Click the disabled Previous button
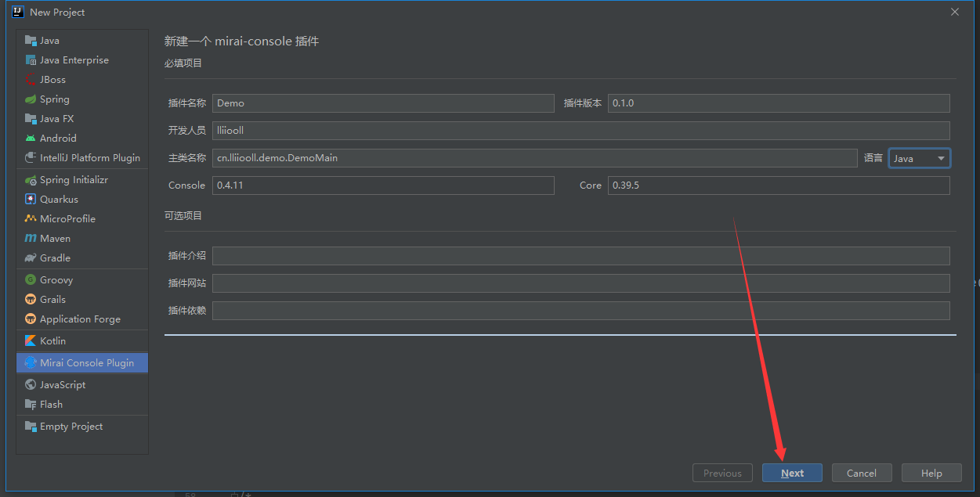 click(722, 473)
